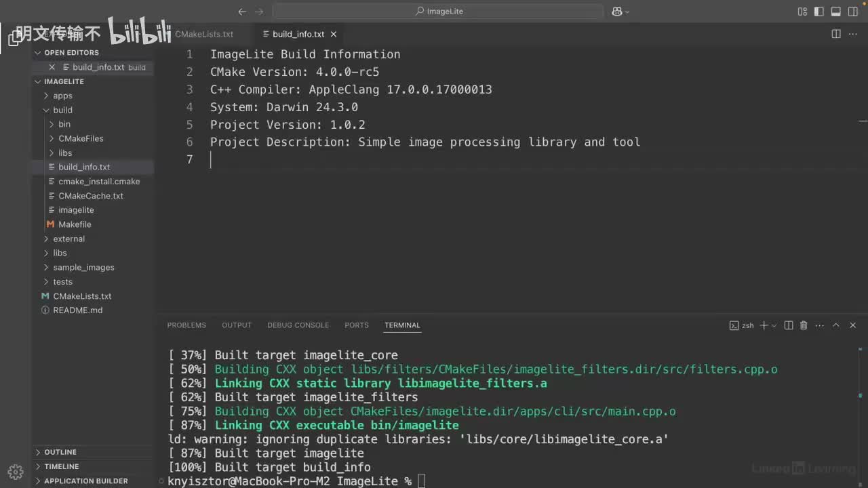The image size is (868, 488).
Task: Click the ImageLite search command center box
Action: (x=438, y=12)
